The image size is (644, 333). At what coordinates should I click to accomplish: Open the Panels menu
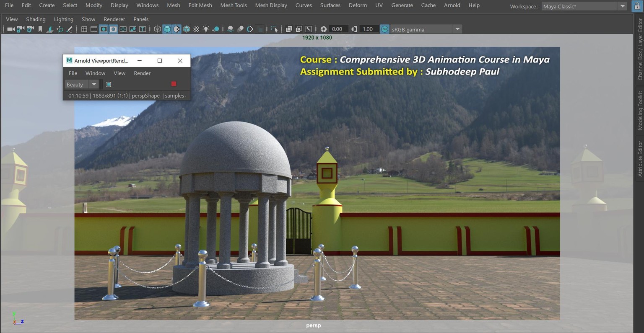[141, 19]
